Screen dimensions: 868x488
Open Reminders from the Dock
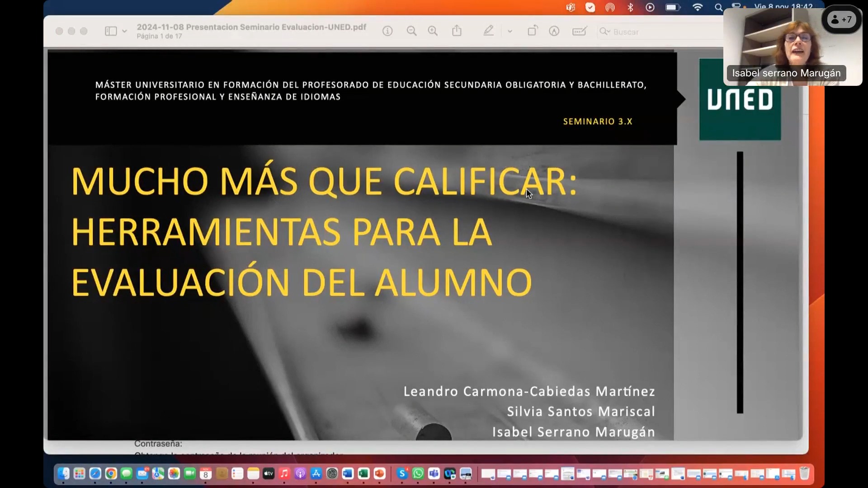(237, 473)
